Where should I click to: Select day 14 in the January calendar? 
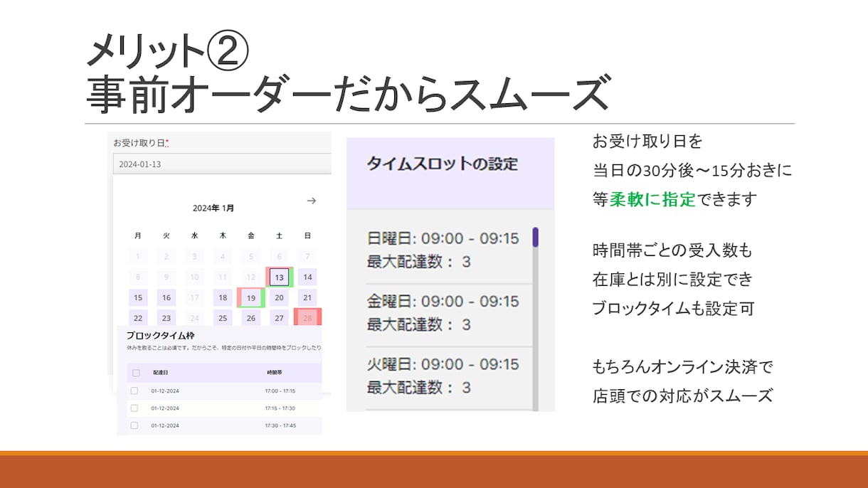point(307,277)
